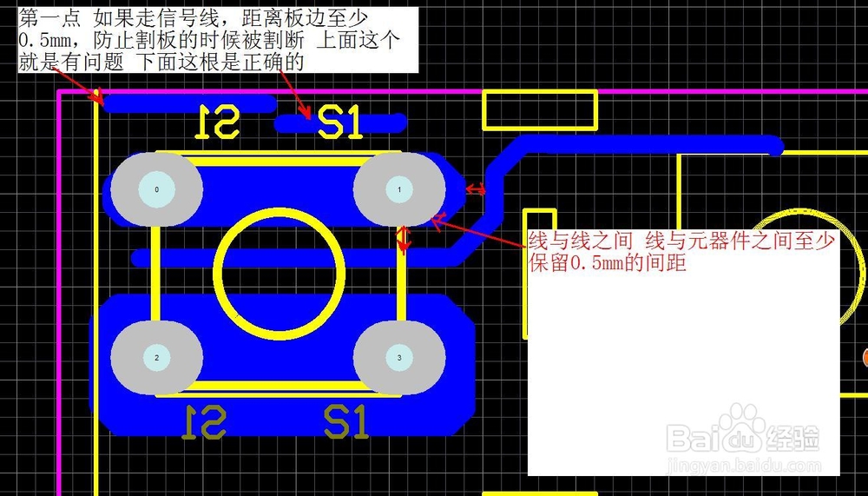
Task: Select the empty yellow rectangle outline at top
Action: pos(540,109)
